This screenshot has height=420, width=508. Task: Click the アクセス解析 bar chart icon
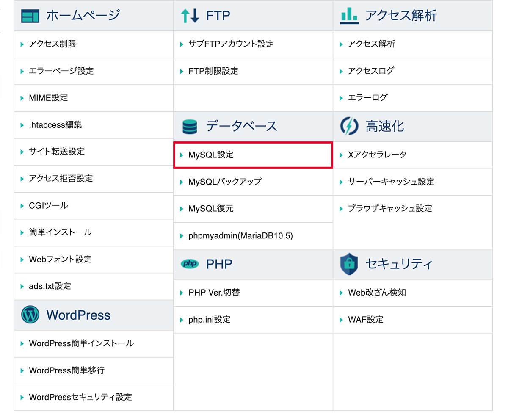click(x=348, y=15)
